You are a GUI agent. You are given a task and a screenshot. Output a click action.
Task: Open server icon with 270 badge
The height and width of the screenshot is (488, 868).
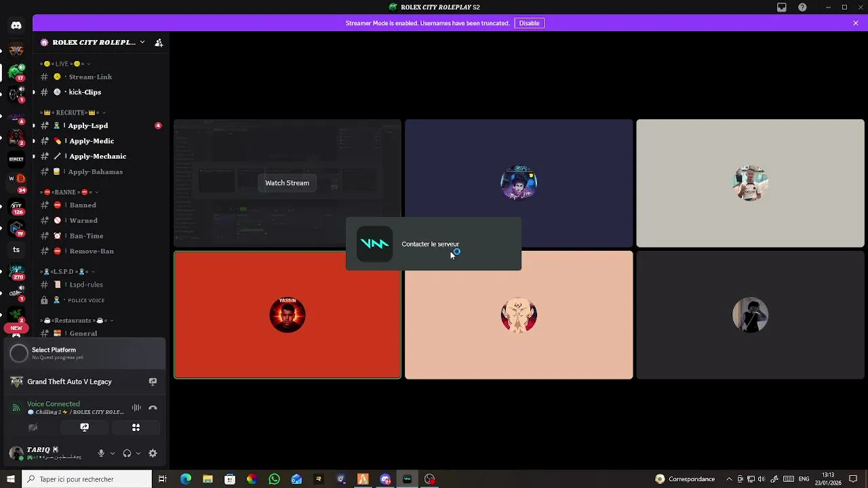tap(16, 272)
